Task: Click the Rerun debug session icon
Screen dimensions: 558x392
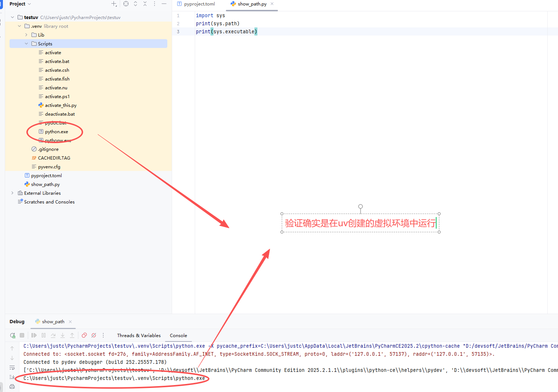Action: 13,335
